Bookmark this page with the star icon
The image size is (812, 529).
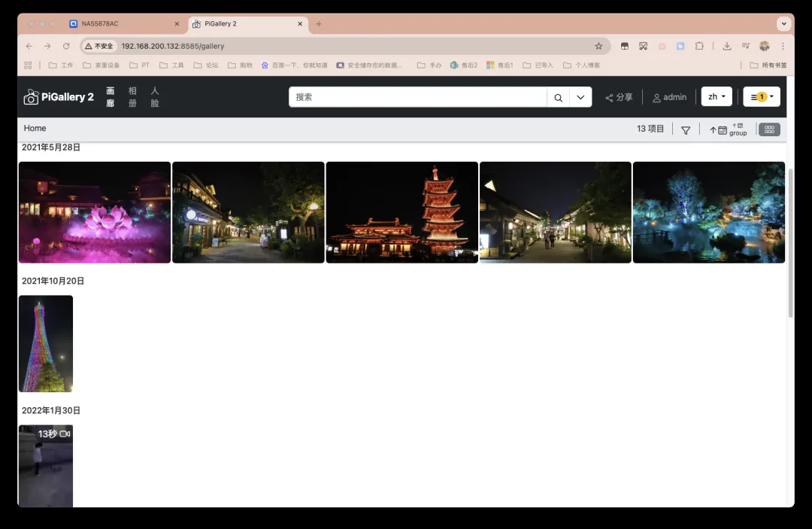[x=598, y=46]
